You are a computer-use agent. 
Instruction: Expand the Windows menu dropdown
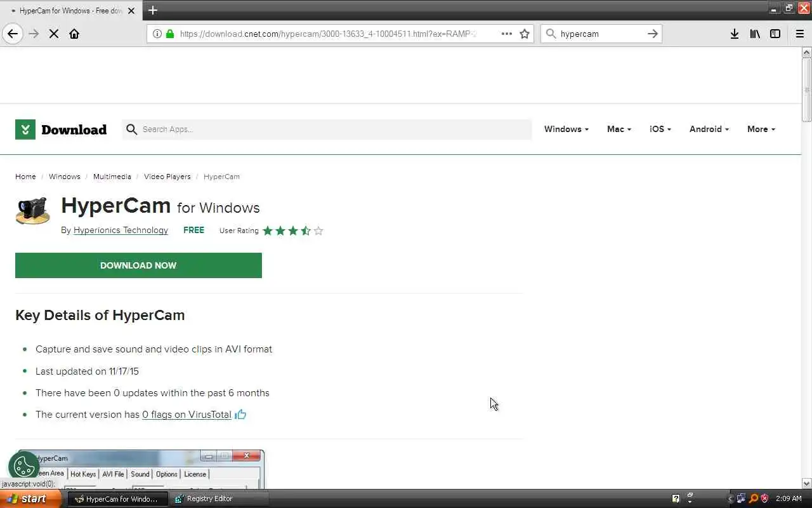coord(566,129)
